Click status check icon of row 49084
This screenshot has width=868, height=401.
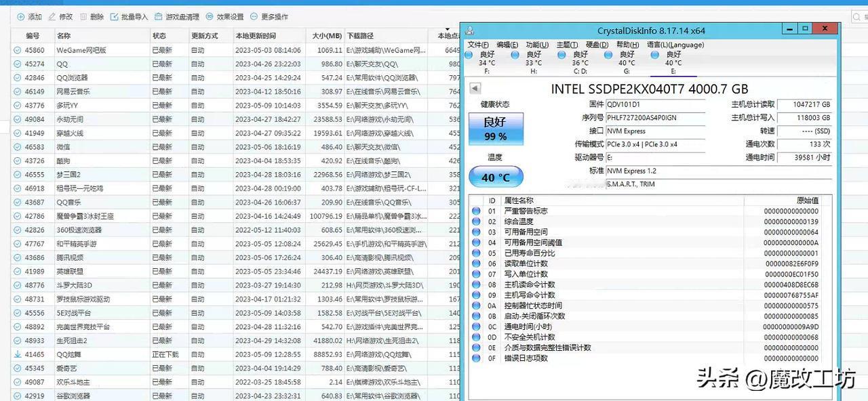(x=18, y=119)
